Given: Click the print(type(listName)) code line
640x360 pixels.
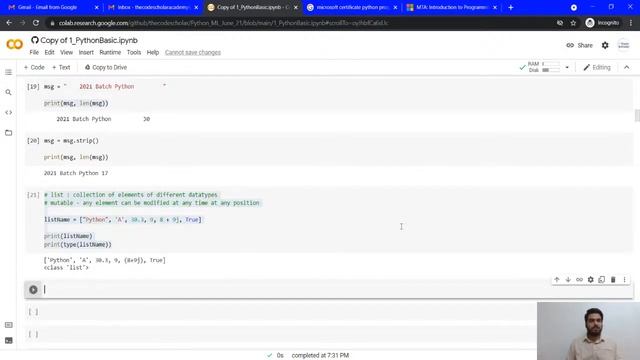Looking at the screenshot, I should point(78,244).
